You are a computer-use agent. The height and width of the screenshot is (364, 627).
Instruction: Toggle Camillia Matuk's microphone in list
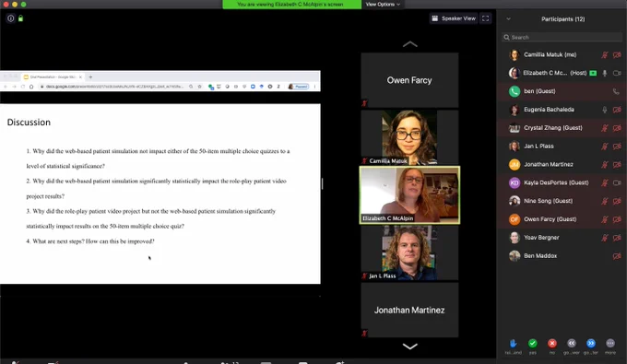(x=605, y=55)
